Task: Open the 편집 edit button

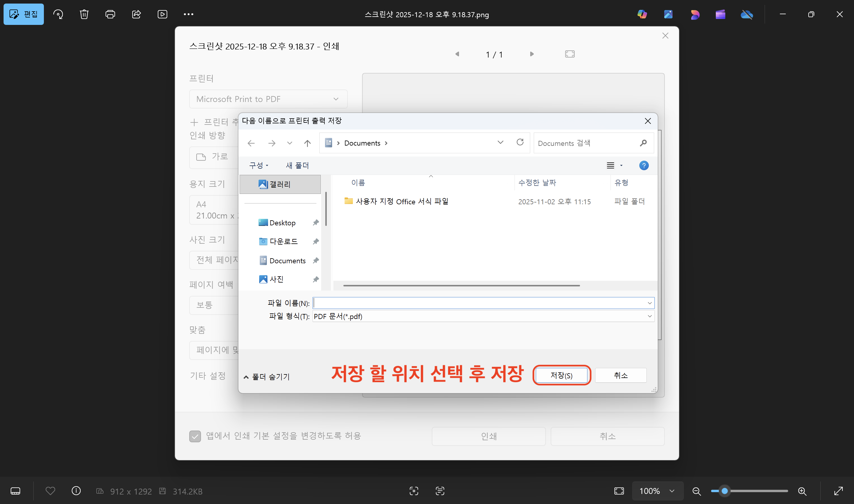Action: click(23, 14)
